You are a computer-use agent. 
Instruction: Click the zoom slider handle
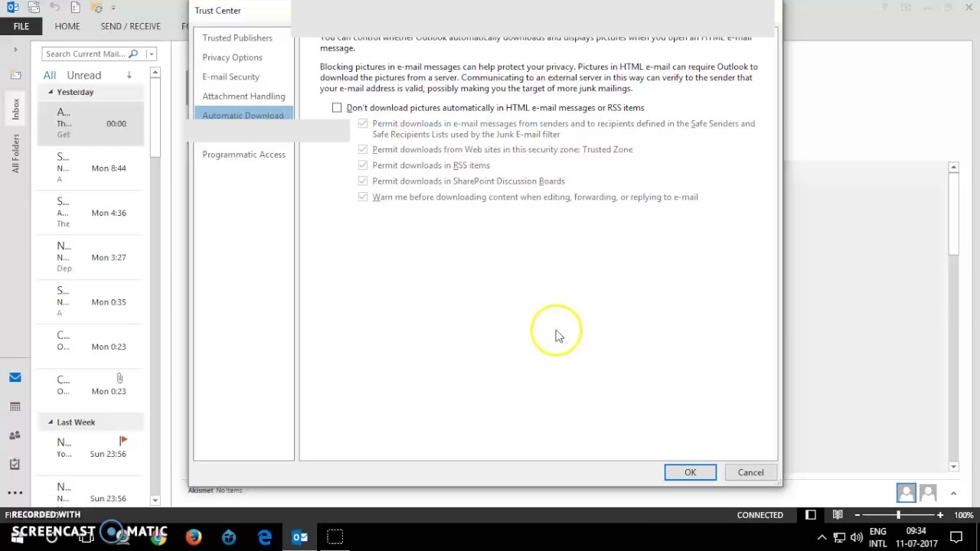[x=899, y=515]
